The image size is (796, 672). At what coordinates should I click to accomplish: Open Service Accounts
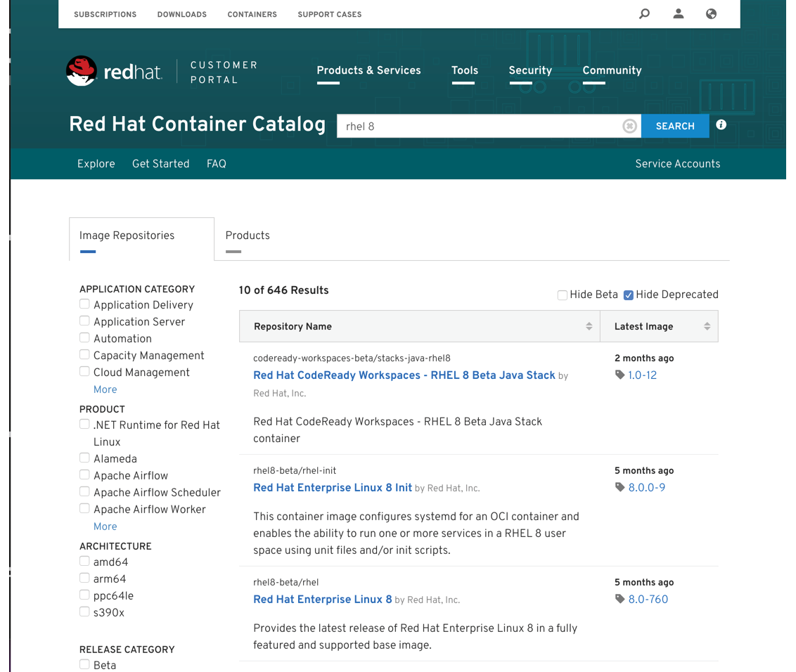coord(678,164)
